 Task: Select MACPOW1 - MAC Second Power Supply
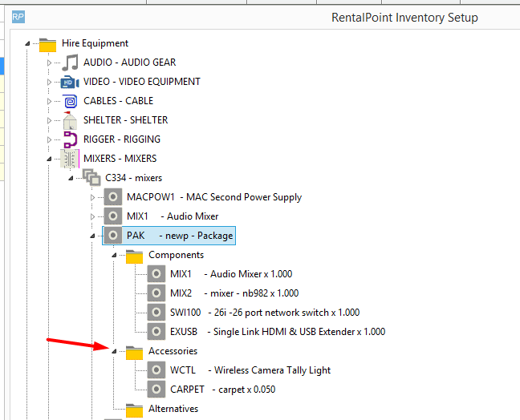pos(214,197)
